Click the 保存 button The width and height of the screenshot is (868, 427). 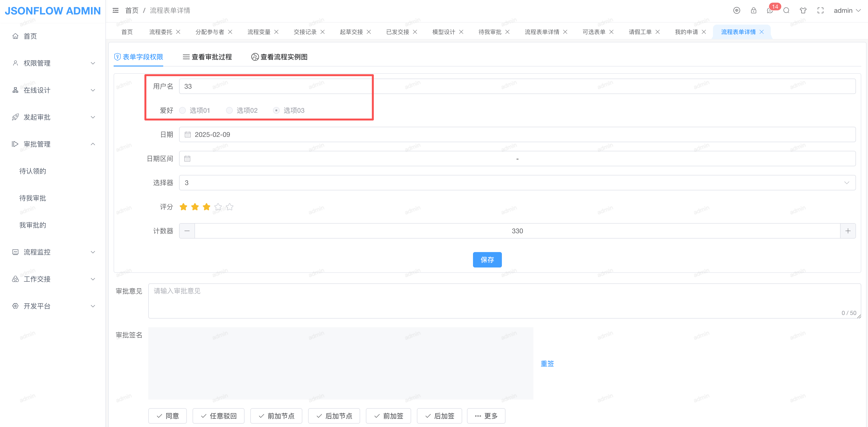[x=487, y=259]
